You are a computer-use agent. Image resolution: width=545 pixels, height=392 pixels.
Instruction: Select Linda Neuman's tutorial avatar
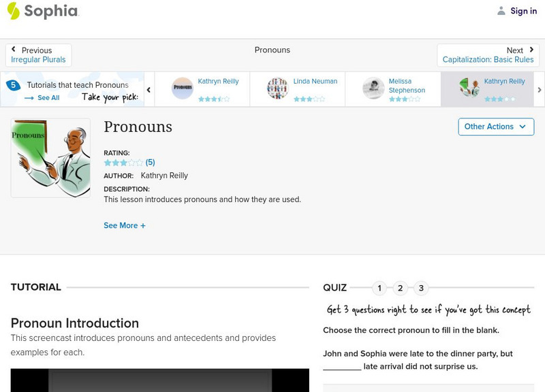click(277, 88)
